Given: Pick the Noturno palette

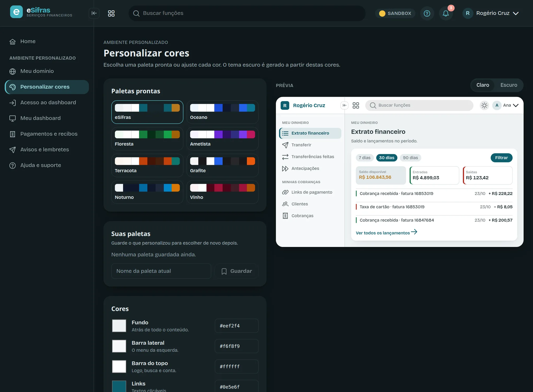Looking at the screenshot, I should coord(147,192).
